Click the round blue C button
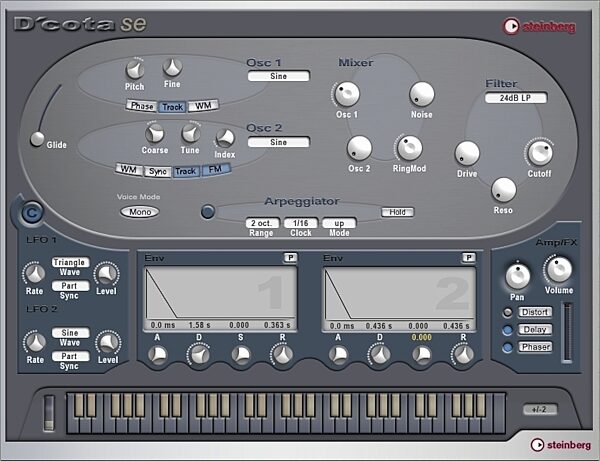600x461 pixels. click(x=32, y=213)
